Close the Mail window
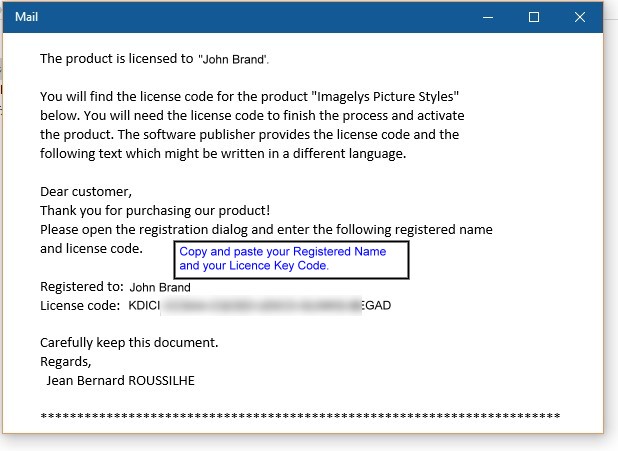This screenshot has width=618, height=451. point(580,17)
